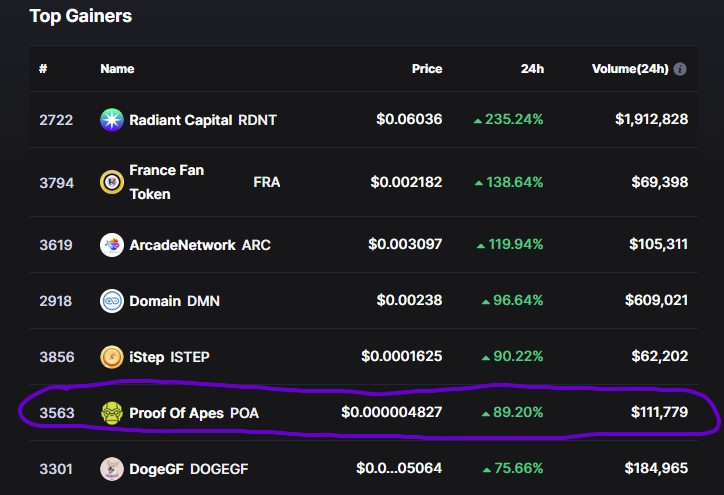724x495 pixels.
Task: Click the DogeGF shiba coin logo
Action: pyautogui.click(x=112, y=469)
